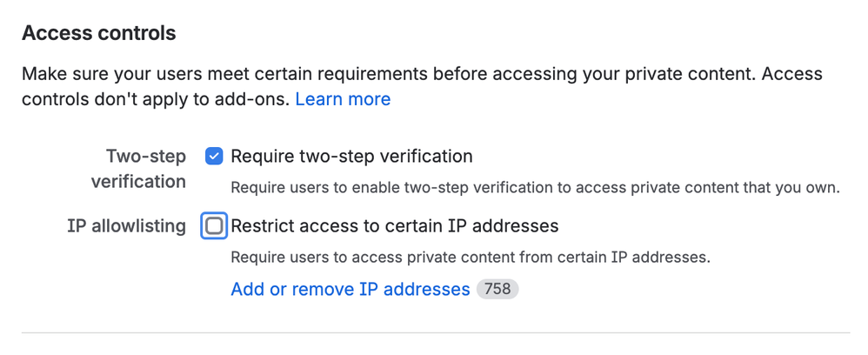The width and height of the screenshot is (868, 355).
Task: Click the two-step verification description text
Action: [x=534, y=187]
